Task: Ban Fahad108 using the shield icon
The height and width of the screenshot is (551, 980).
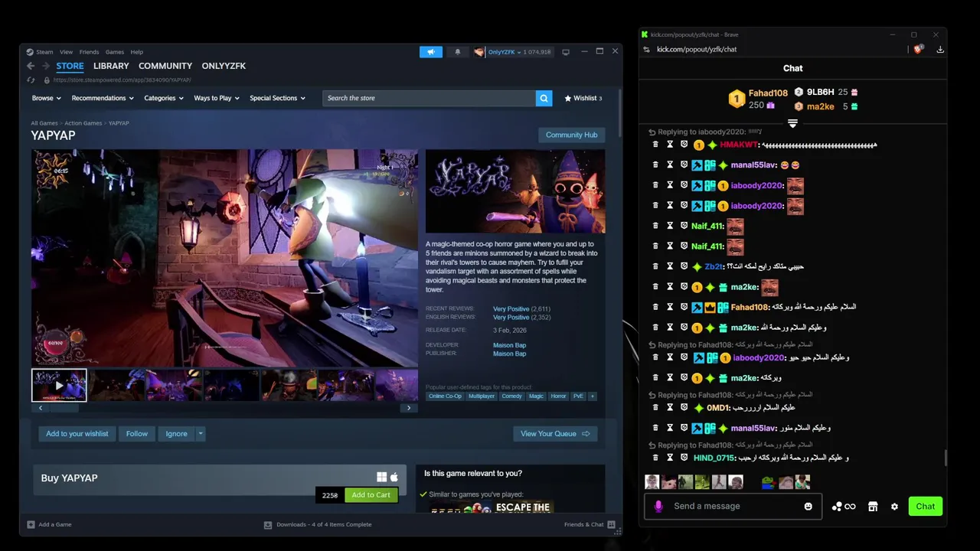Action: point(684,307)
